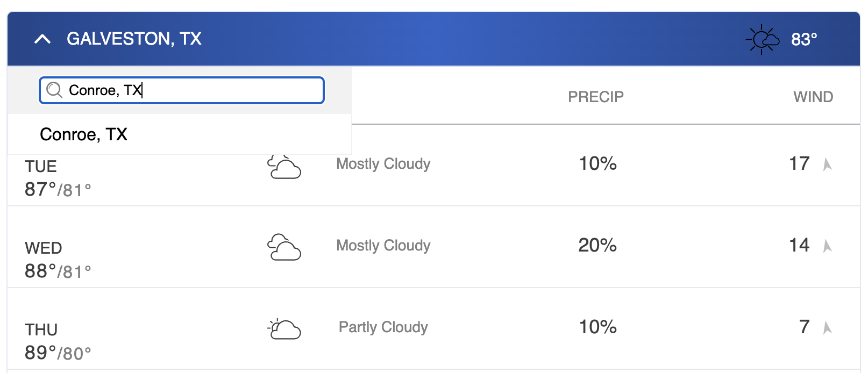Click the WIND column header
The width and height of the screenshot is (868, 373).
(x=813, y=97)
